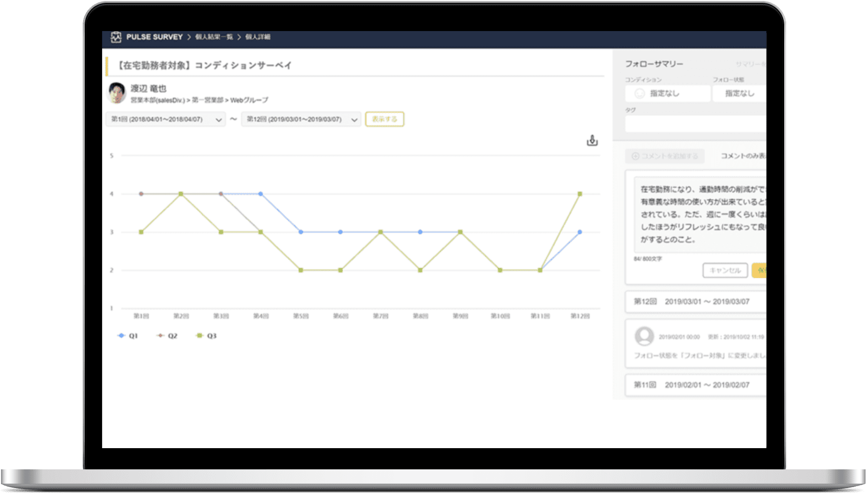Image resolution: width=868 pixels, height=494 pixels.
Task: Click the 個人詳細 breadcrumb
Action: click(258, 37)
